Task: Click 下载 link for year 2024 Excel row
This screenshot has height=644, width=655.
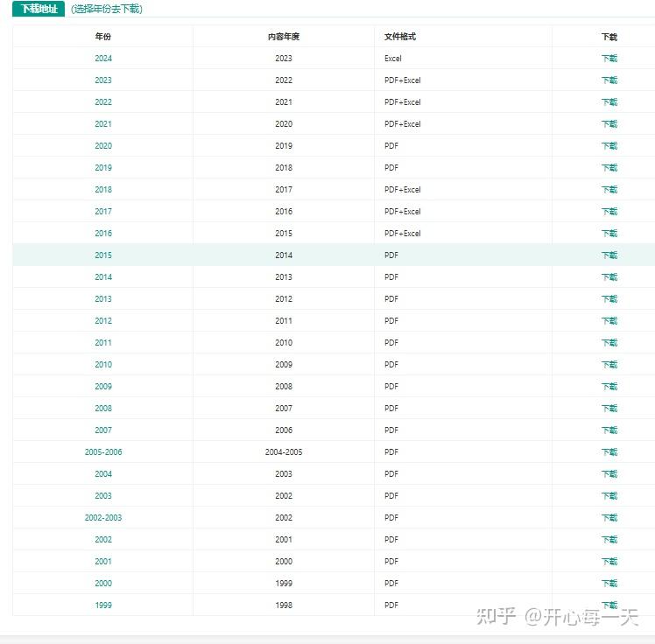Action: 609,59
